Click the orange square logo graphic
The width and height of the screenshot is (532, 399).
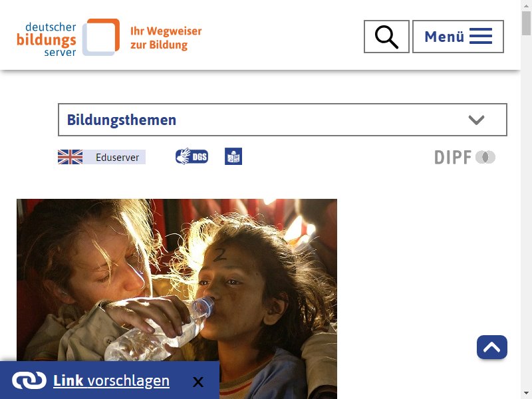[101, 37]
